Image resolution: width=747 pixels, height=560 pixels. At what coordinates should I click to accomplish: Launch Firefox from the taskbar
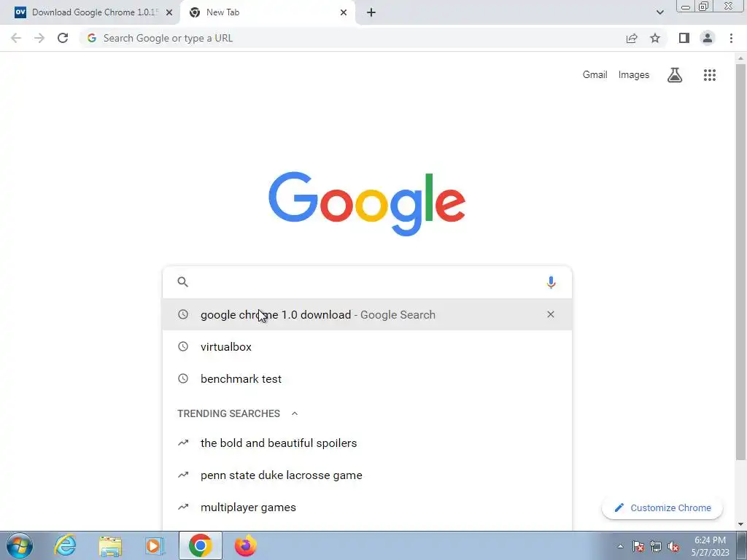pos(245,545)
